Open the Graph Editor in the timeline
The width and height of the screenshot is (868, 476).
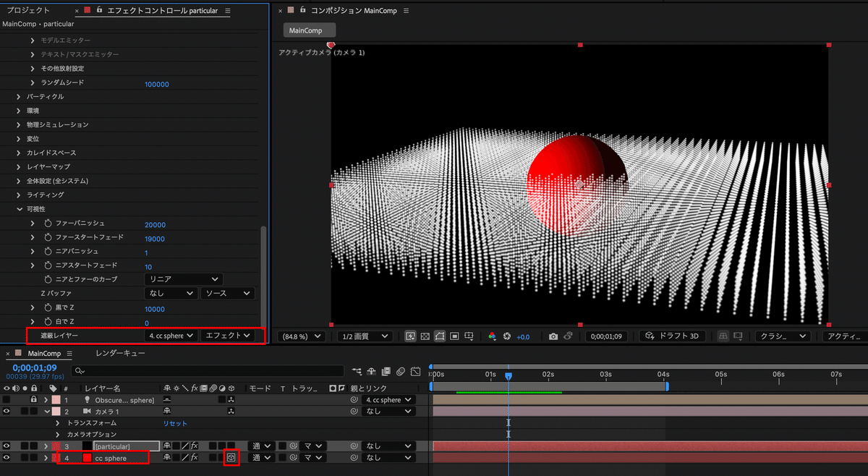pos(416,371)
